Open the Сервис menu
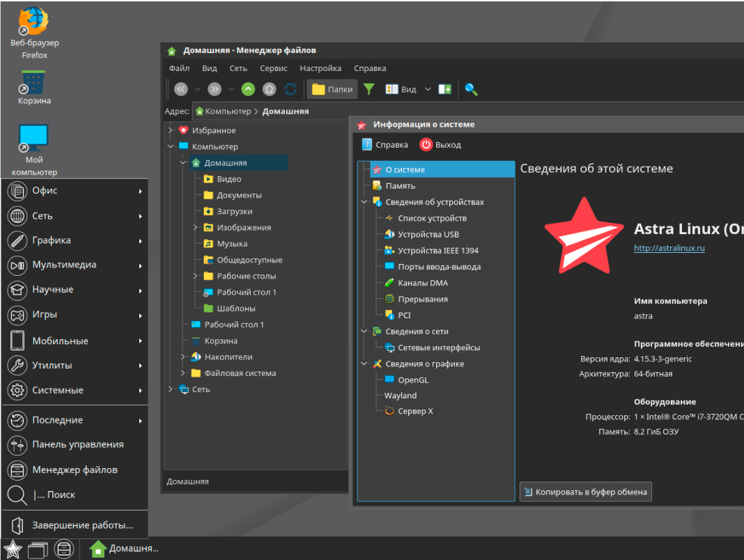Image resolution: width=744 pixels, height=560 pixels. pos(273,68)
